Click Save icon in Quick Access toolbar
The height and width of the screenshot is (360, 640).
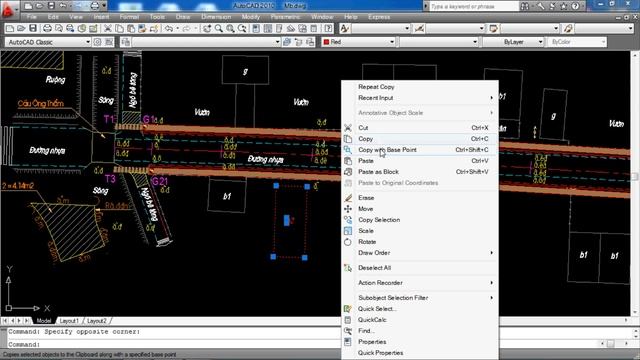coord(51,6)
